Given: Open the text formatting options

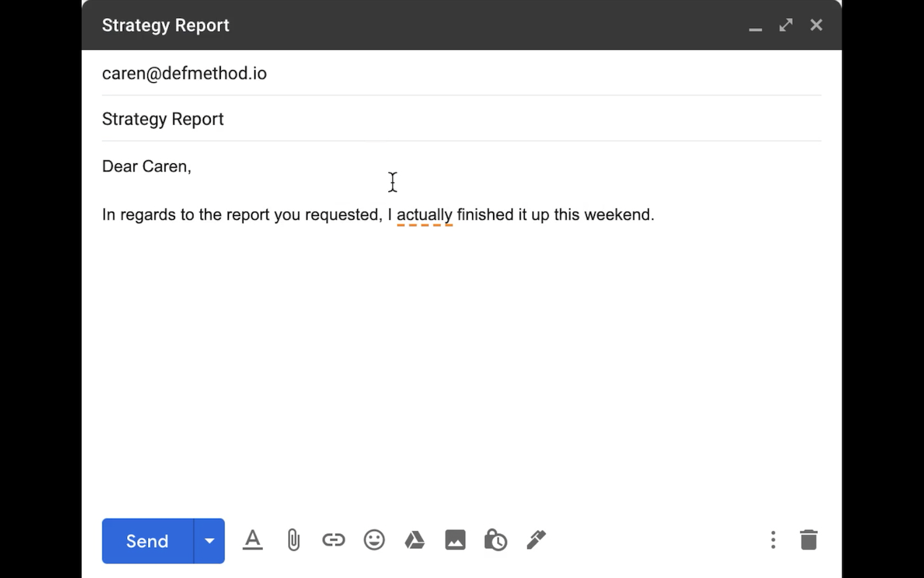Looking at the screenshot, I should (253, 540).
